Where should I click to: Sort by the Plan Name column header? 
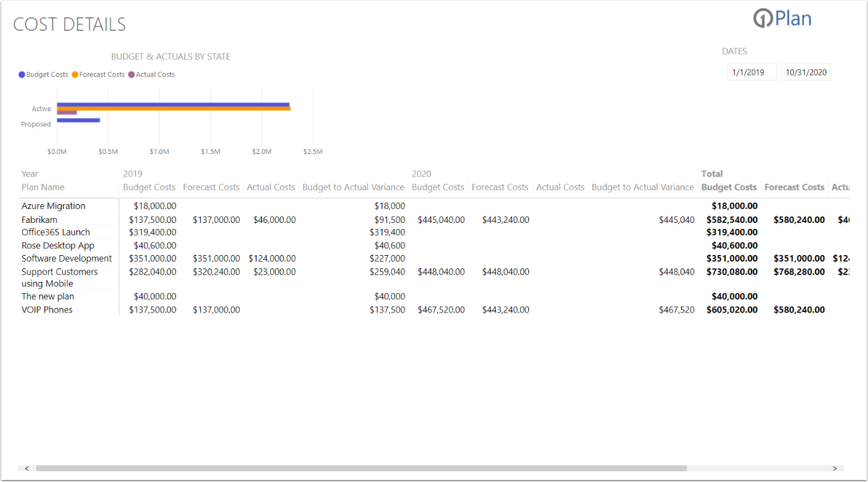coord(43,187)
